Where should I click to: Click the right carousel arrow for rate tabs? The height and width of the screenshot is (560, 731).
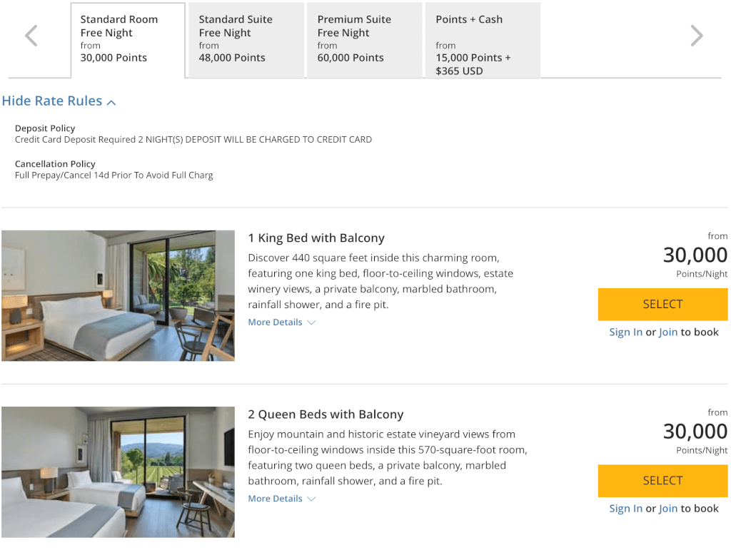[x=697, y=36]
